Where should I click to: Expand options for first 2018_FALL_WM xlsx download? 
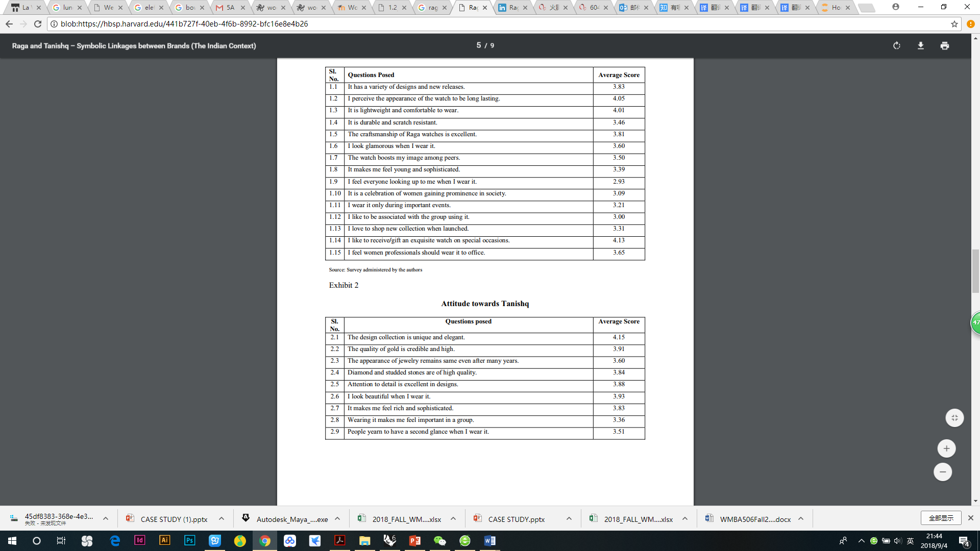tap(453, 519)
